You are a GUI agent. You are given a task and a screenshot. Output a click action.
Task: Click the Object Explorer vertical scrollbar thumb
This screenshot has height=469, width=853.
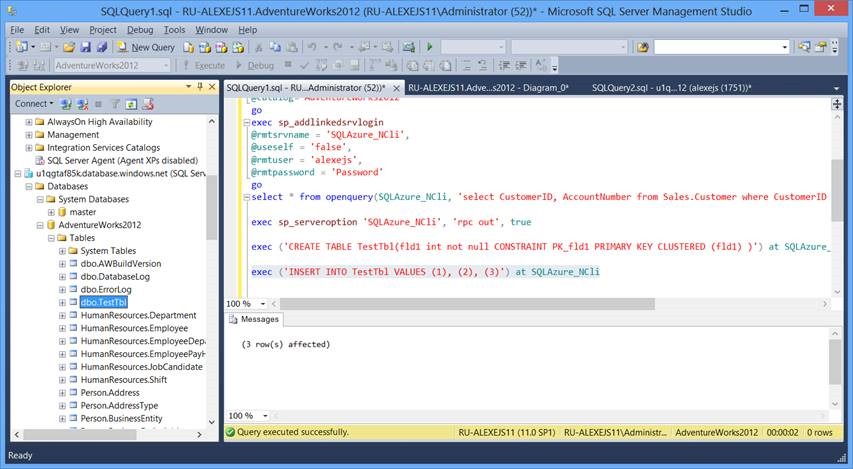pyautogui.click(x=212, y=207)
